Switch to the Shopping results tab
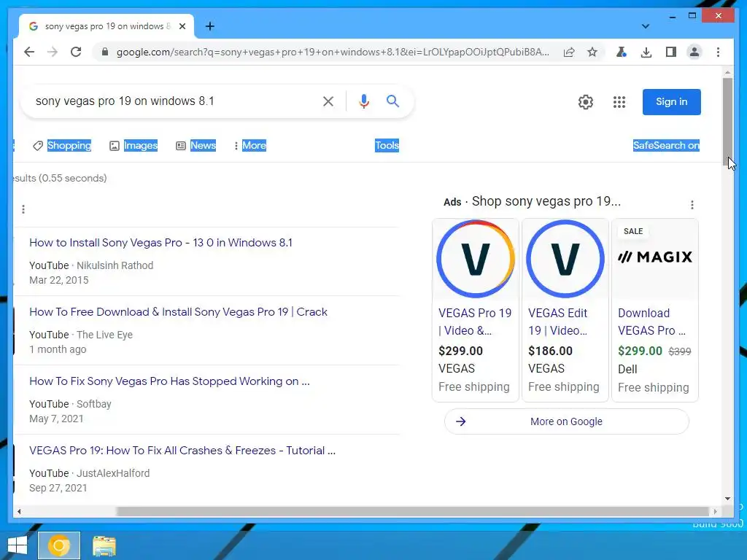This screenshot has width=747, height=560. tap(62, 145)
